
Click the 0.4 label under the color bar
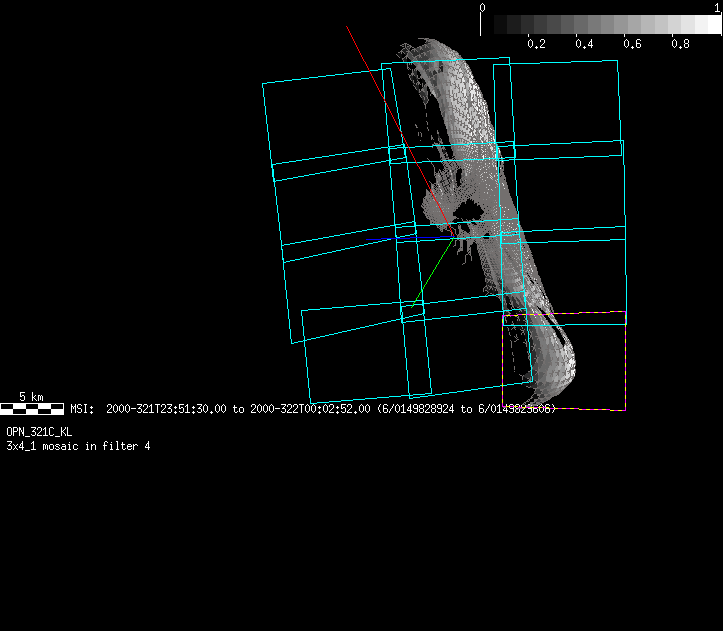click(584, 44)
